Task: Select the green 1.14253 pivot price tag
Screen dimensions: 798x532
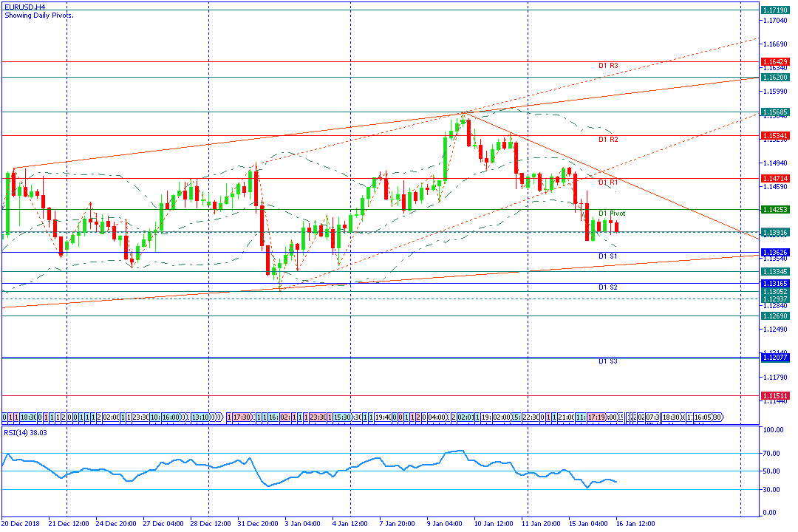Action: click(x=776, y=210)
